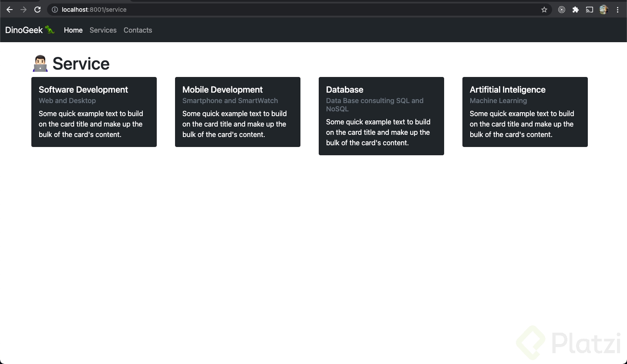This screenshot has width=627, height=364.
Task: Open the Services nav link
Action: tap(103, 30)
